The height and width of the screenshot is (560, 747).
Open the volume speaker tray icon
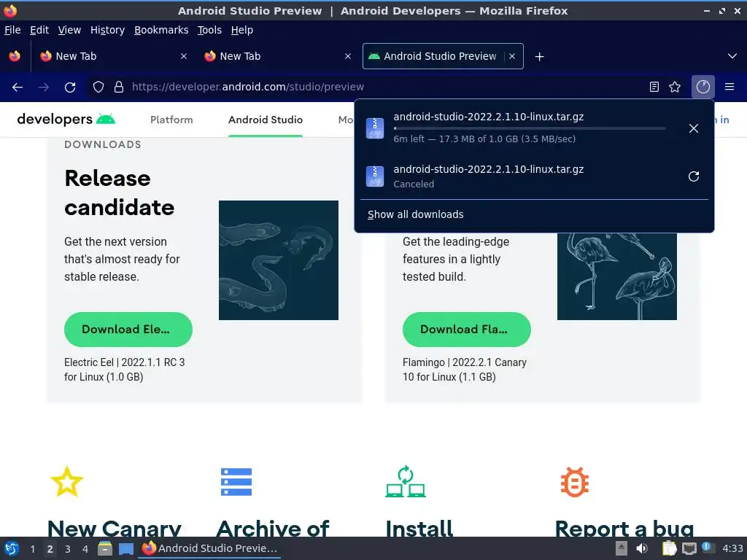(x=642, y=548)
